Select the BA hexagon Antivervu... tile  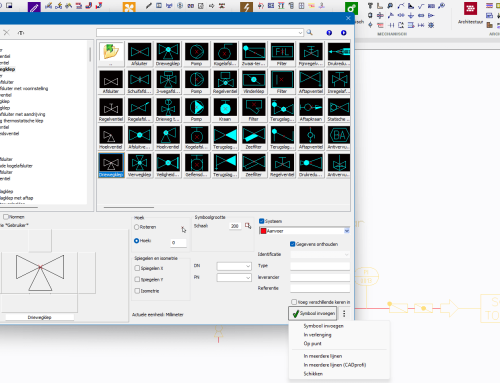(339, 138)
